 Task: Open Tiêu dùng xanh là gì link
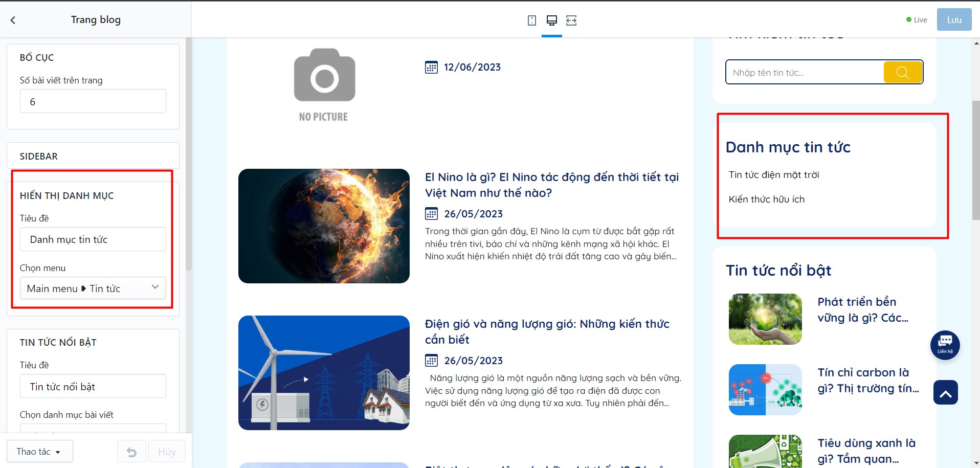pos(866,451)
